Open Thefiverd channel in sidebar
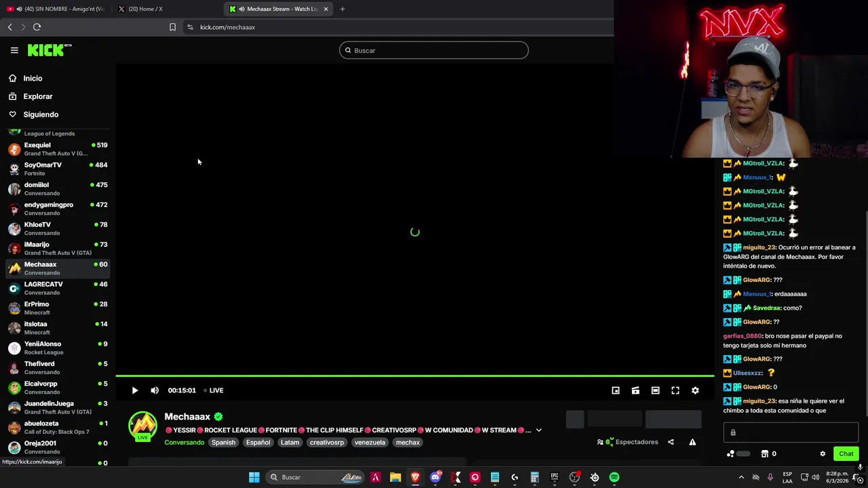Viewport: 868px width, 488px height. (x=58, y=367)
